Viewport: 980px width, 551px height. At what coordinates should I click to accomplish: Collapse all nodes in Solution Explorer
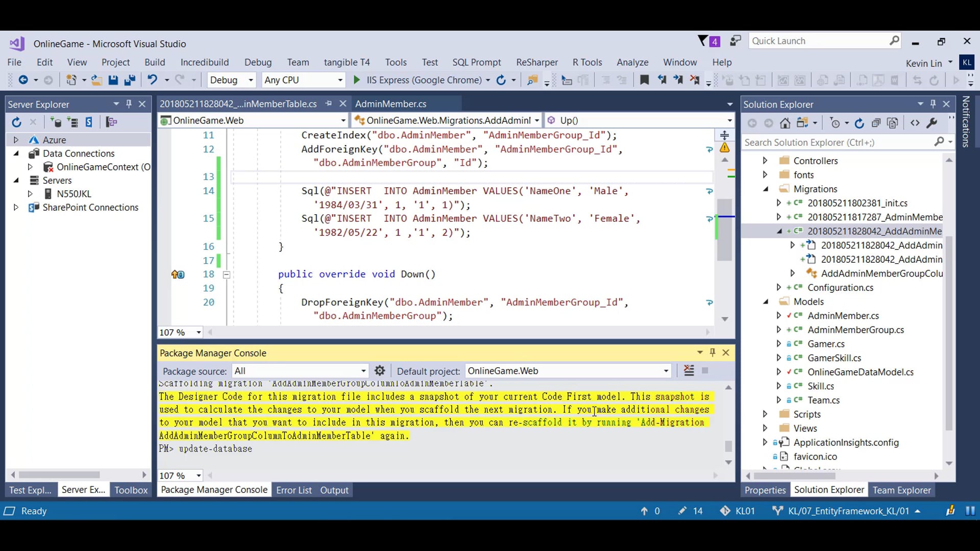click(x=877, y=122)
